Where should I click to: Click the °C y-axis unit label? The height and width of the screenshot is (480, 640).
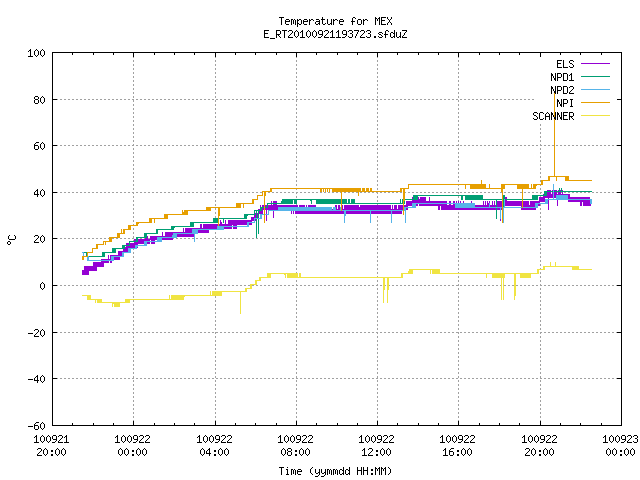coord(12,240)
